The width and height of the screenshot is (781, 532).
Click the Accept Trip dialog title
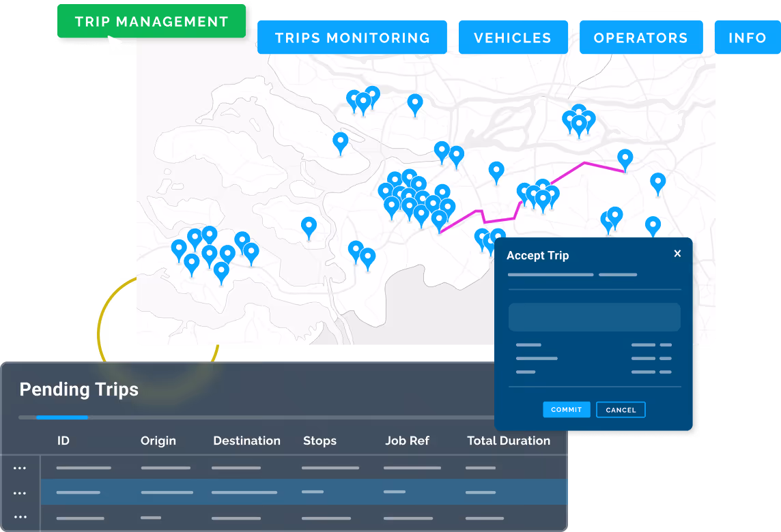pyautogui.click(x=537, y=255)
